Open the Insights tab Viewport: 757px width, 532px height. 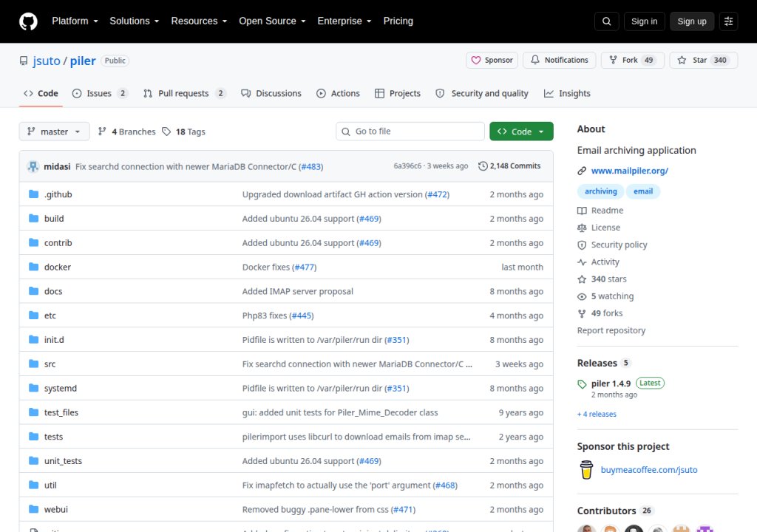[x=567, y=93]
